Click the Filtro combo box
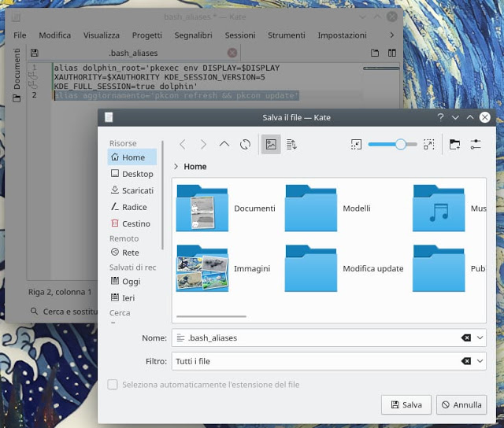The width and height of the screenshot is (504, 428). (329, 361)
